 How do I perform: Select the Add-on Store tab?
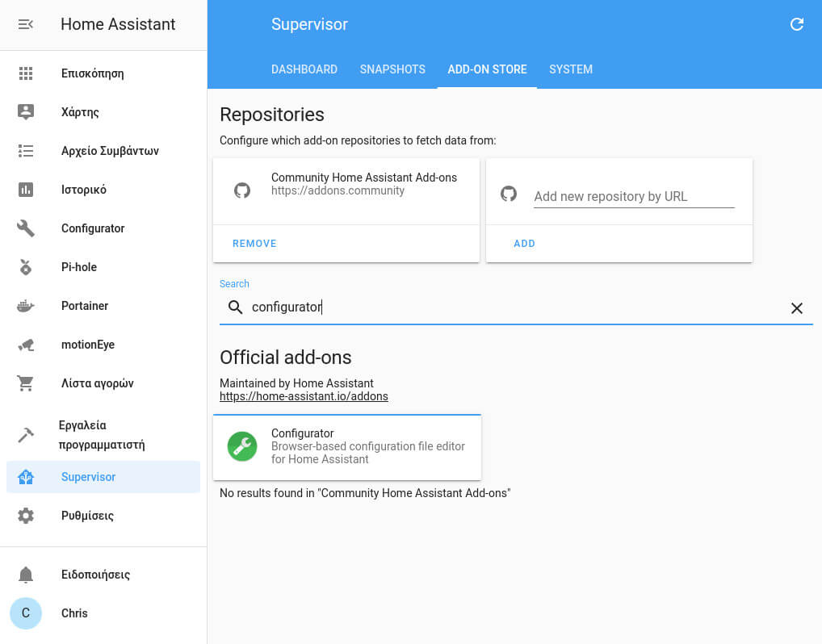pyautogui.click(x=487, y=69)
